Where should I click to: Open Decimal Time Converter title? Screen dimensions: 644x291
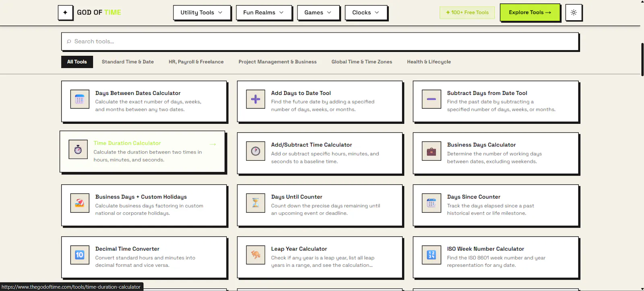(x=127, y=249)
